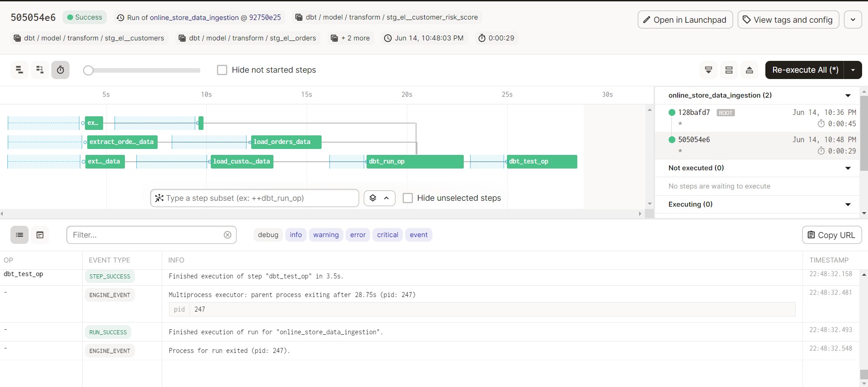Click the clock icon beside Jun 14 timestamp

[x=388, y=38]
